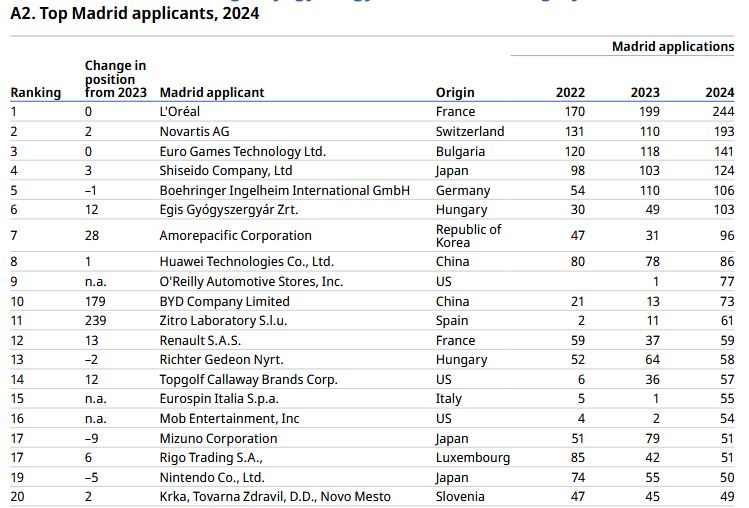Click the '2022' column header
This screenshot has height=508, width=749.
pos(570,92)
